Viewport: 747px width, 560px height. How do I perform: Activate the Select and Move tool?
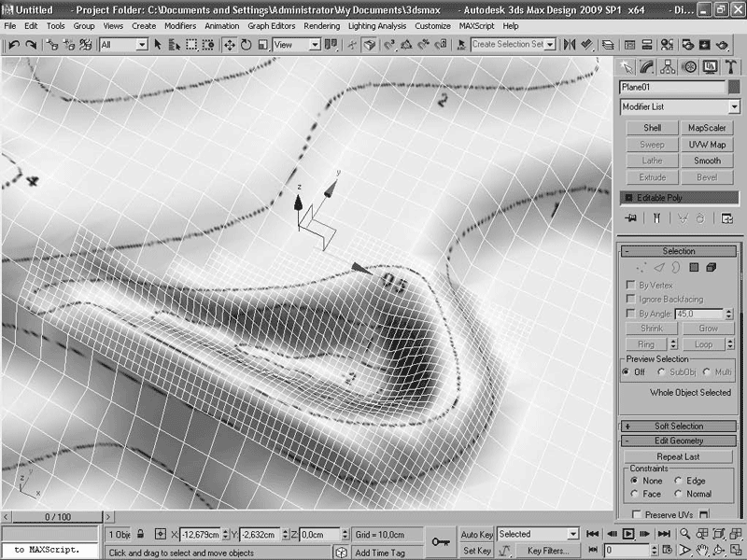[x=229, y=45]
